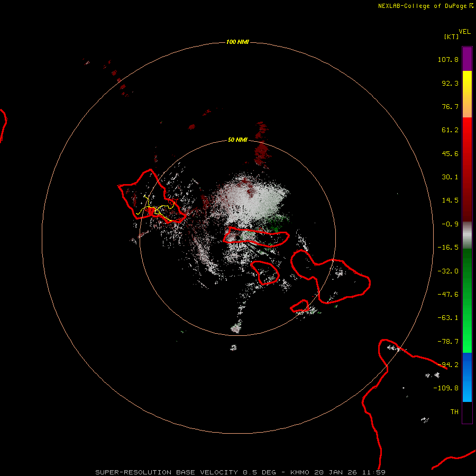This screenshot has height=476, width=476.
Task: Click the [KT] units label
Action: tap(451, 36)
